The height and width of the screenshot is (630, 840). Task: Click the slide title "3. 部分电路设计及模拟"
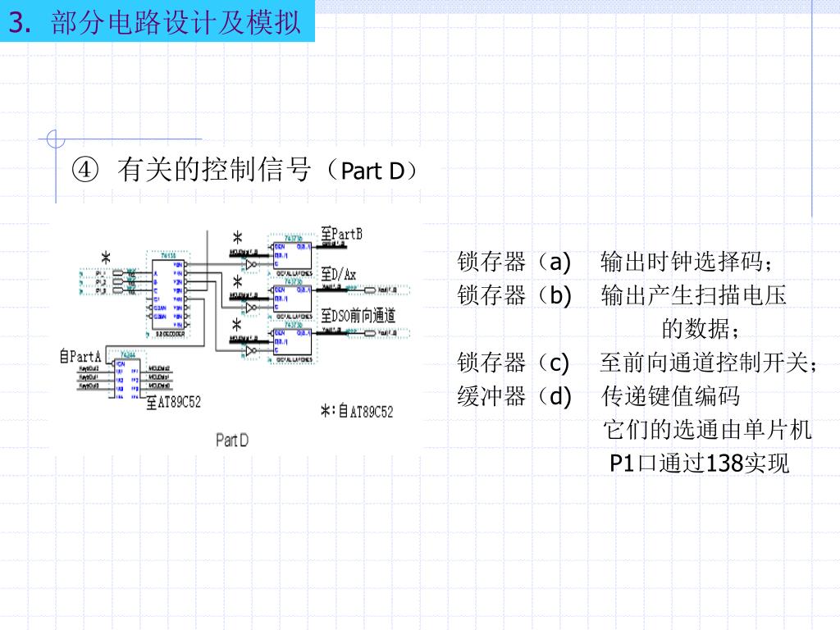155,22
